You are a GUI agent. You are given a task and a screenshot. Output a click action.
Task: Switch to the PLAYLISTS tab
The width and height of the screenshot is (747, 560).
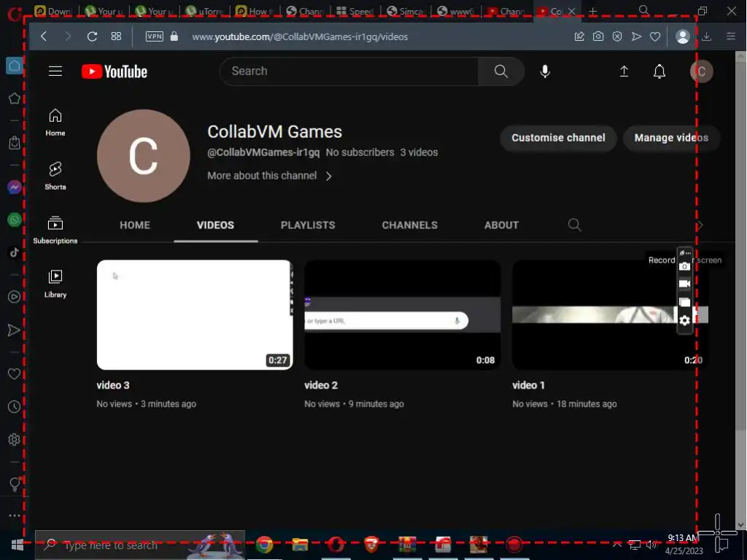[308, 225]
